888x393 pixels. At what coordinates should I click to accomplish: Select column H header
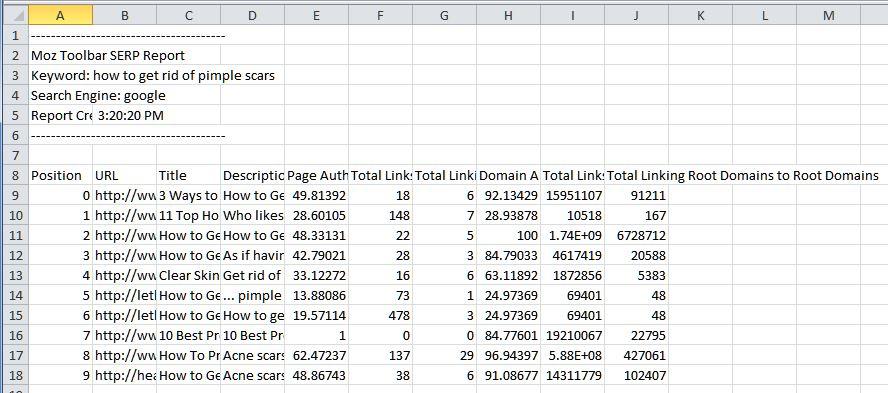click(508, 16)
